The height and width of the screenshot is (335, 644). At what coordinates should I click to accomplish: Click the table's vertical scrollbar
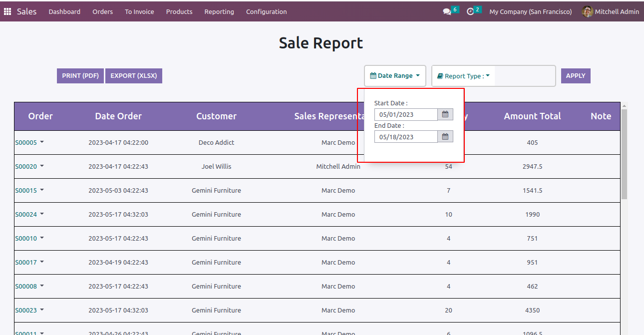pos(624,155)
